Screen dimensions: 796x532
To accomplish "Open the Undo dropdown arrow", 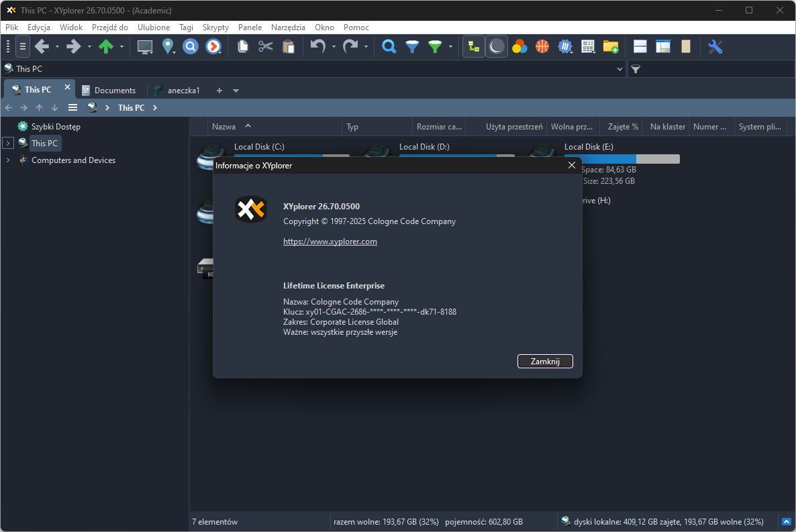I will click(x=334, y=47).
